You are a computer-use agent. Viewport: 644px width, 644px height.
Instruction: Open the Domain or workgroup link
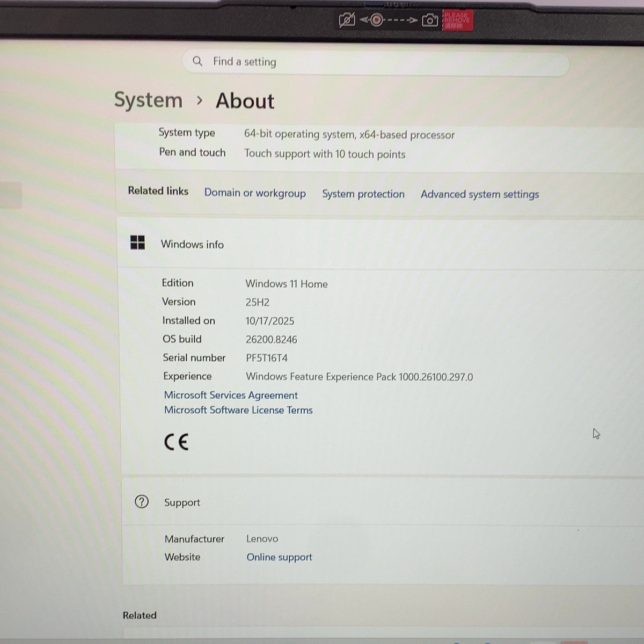point(255,193)
